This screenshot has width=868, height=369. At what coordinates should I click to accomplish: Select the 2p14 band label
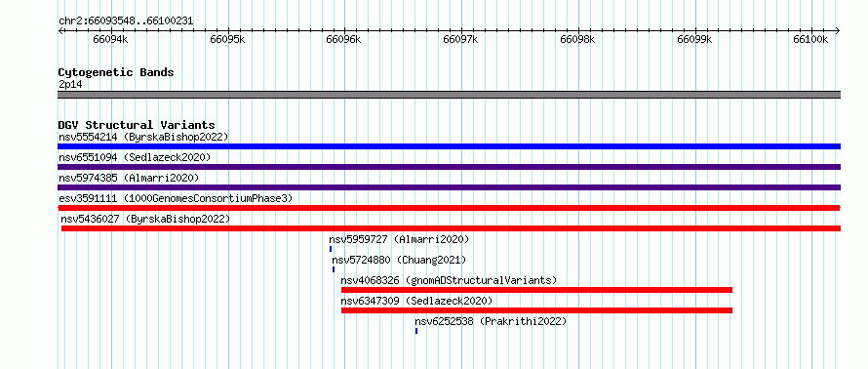tap(70, 85)
